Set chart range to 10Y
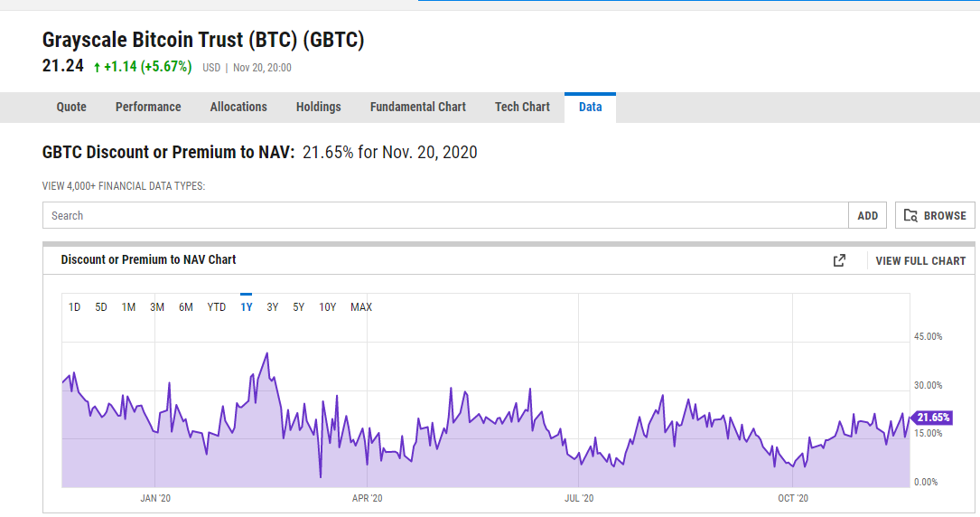The image size is (980, 517). click(x=328, y=307)
